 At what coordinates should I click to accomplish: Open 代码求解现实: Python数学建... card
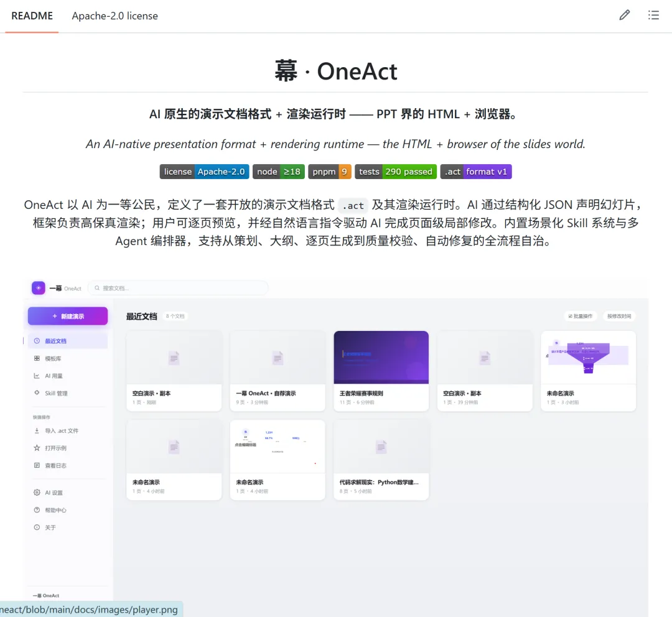click(x=381, y=460)
